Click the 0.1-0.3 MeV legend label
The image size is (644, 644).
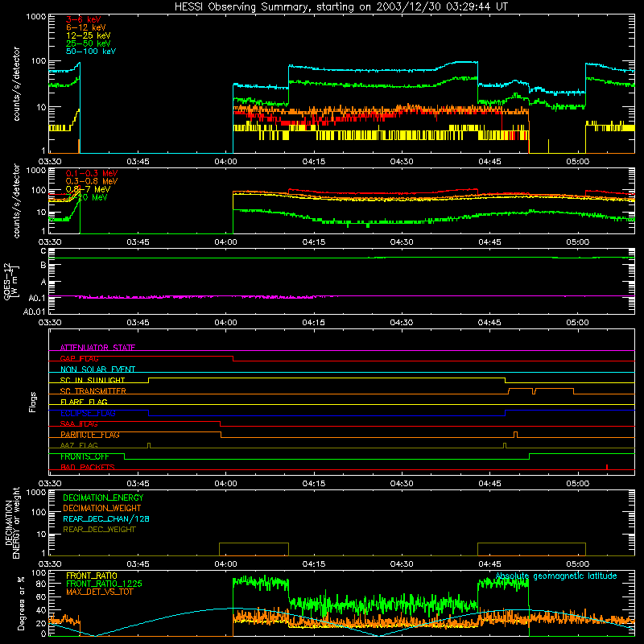click(x=92, y=173)
